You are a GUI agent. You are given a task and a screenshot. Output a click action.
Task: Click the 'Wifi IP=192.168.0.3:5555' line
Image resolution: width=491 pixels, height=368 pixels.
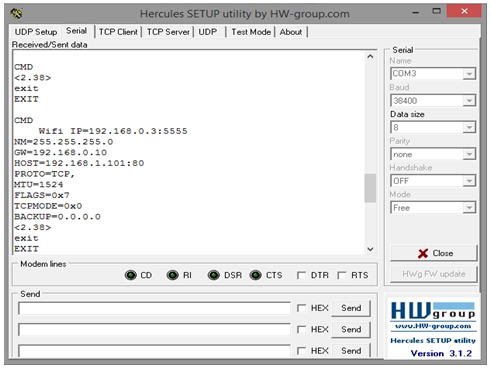[x=113, y=131]
